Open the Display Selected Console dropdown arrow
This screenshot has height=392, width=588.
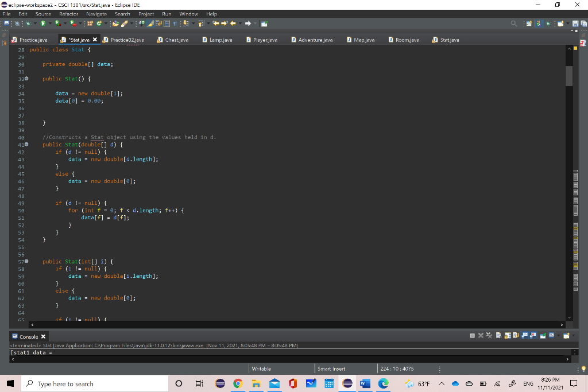(558, 335)
